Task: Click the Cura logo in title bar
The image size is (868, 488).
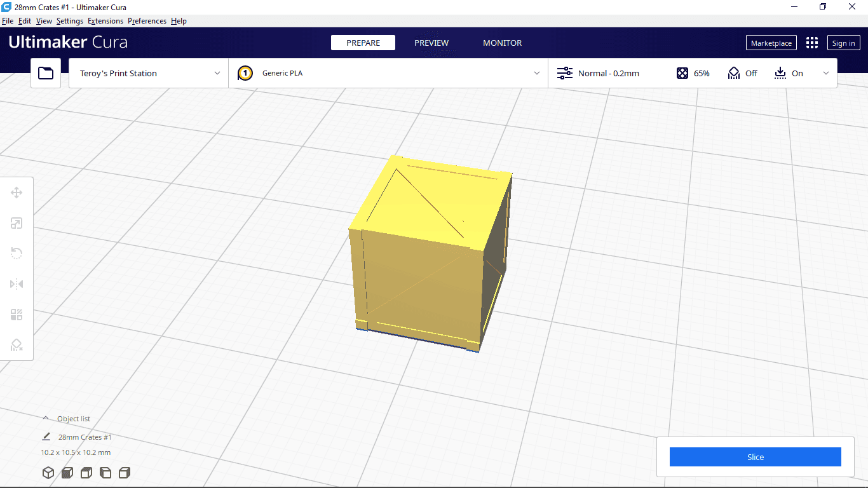Action: pyautogui.click(x=7, y=7)
